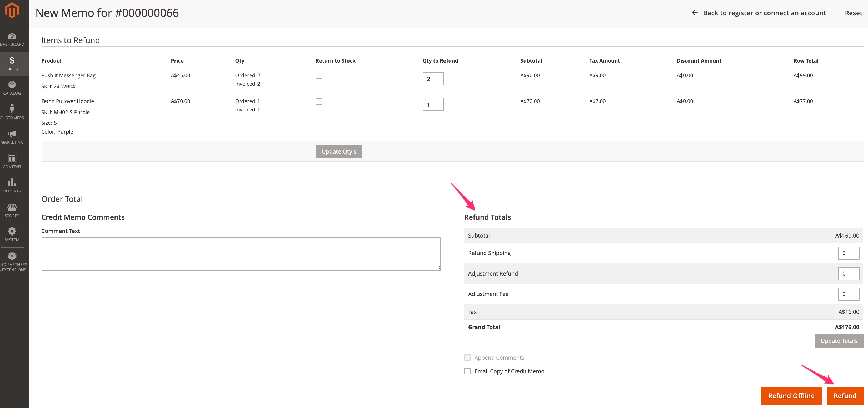The image size is (868, 408).
Task: Click Reset in the page header
Action: coord(853,13)
